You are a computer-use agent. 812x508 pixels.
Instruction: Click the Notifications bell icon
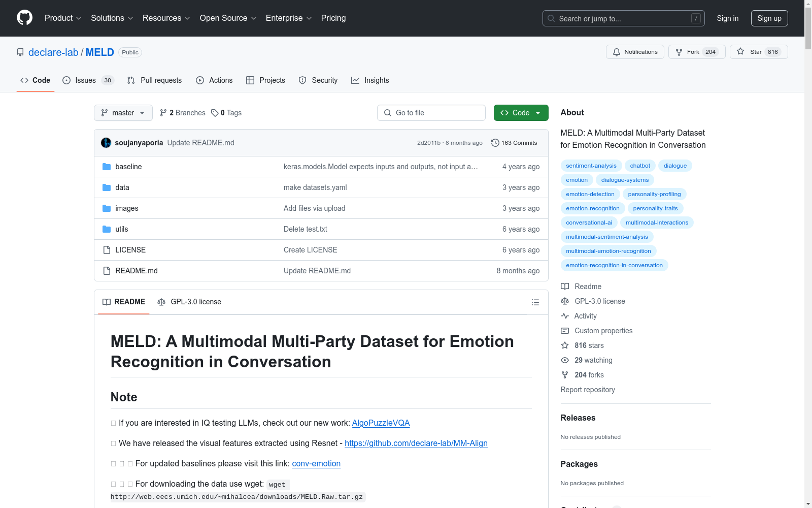tap(617, 52)
